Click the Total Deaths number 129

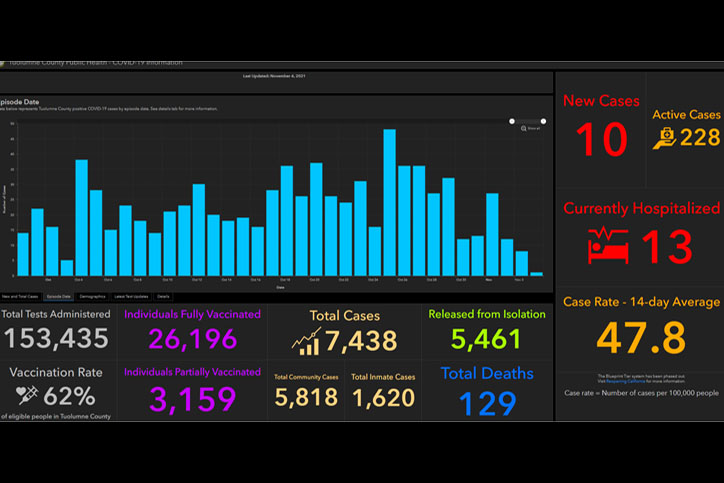(x=487, y=404)
